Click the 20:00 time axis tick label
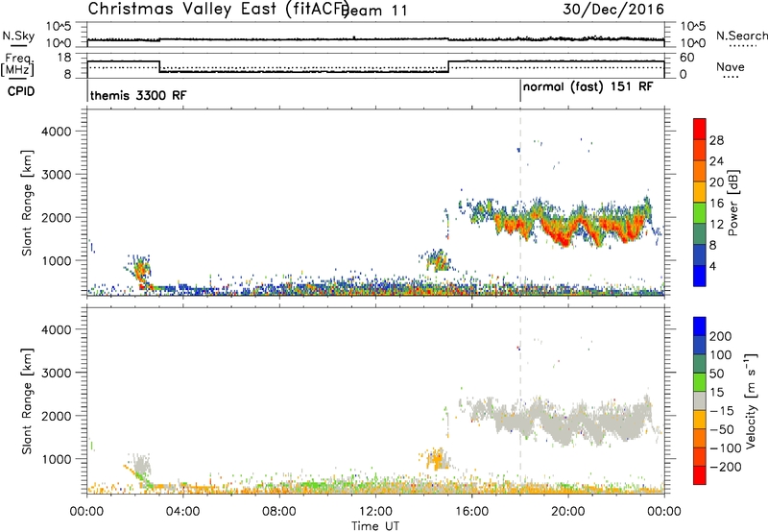Image resolution: width=768 pixels, height=532 pixels. (x=568, y=512)
